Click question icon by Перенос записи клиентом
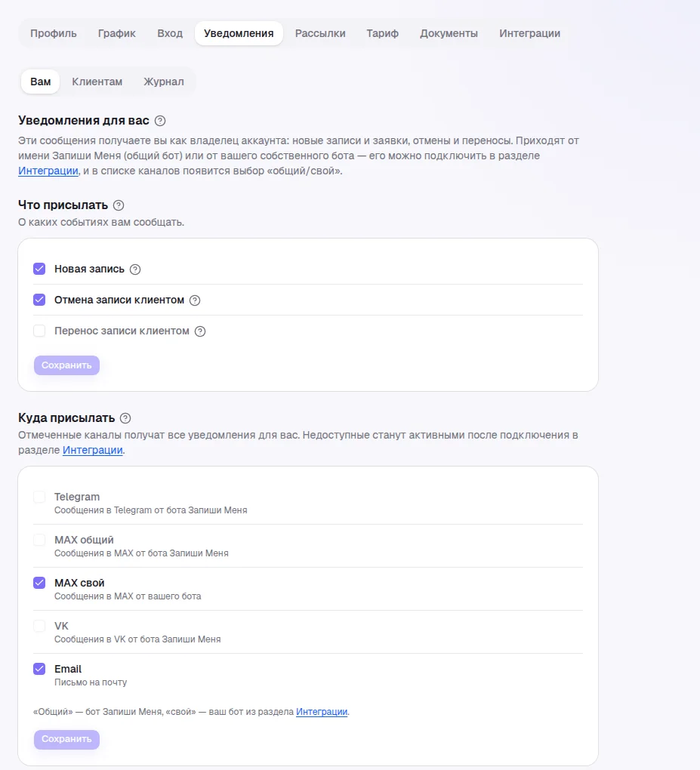 [200, 331]
